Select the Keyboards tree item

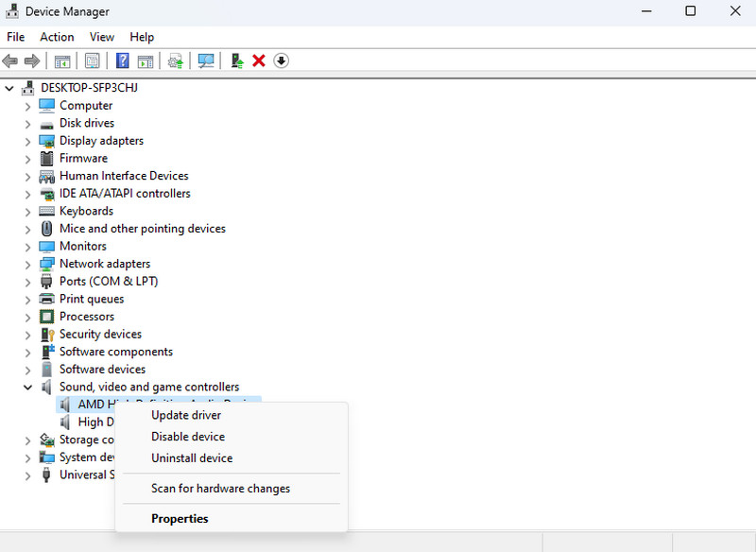tap(86, 212)
